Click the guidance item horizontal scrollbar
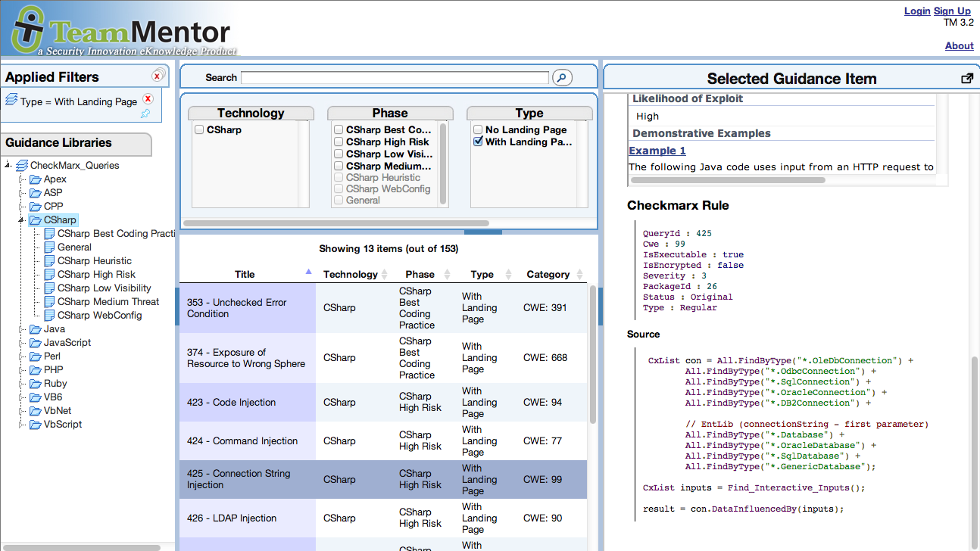 pos(728,180)
